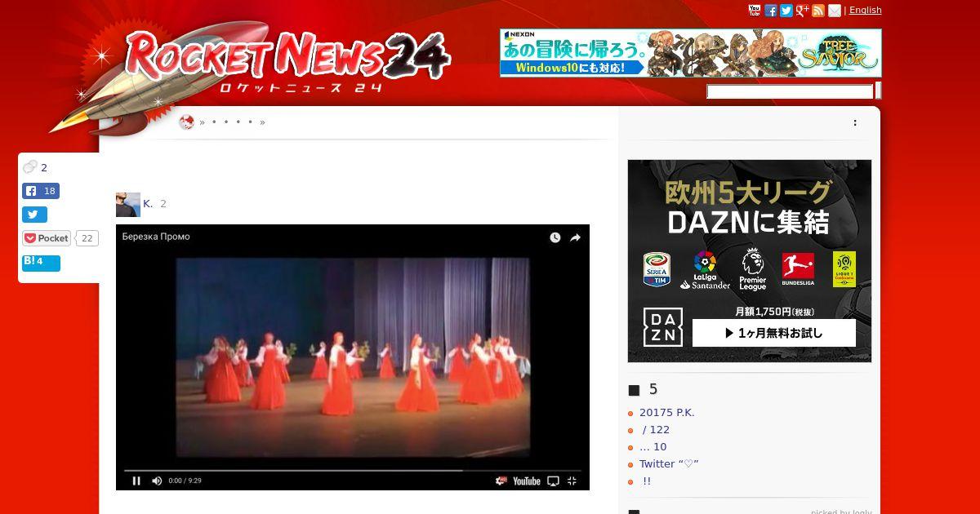Click the AirPlay cast icon

click(x=553, y=481)
